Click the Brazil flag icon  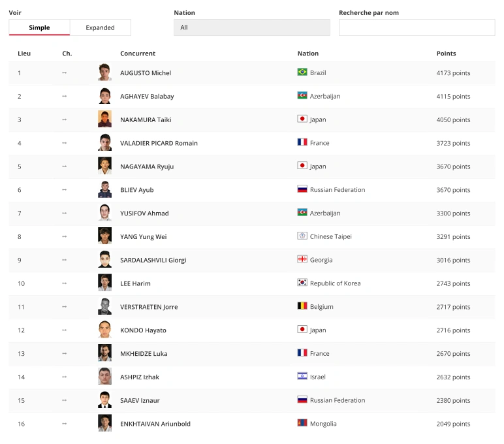(x=302, y=72)
